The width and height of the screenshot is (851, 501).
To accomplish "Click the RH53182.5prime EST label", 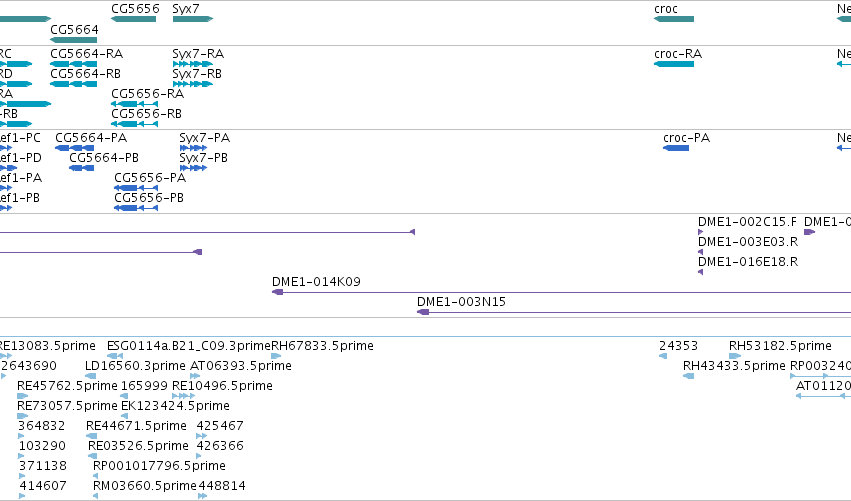I will [x=780, y=346].
